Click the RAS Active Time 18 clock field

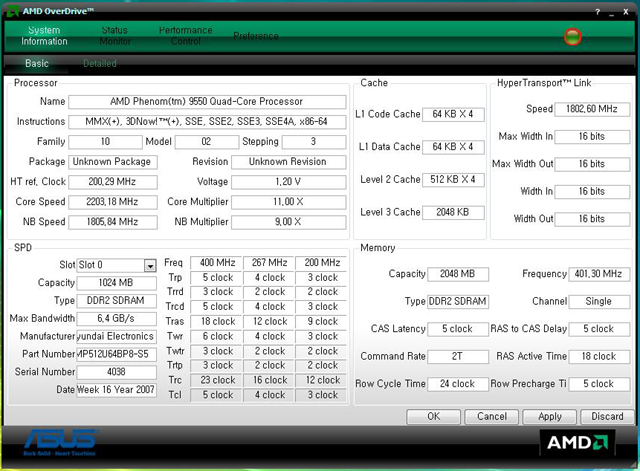(x=599, y=357)
